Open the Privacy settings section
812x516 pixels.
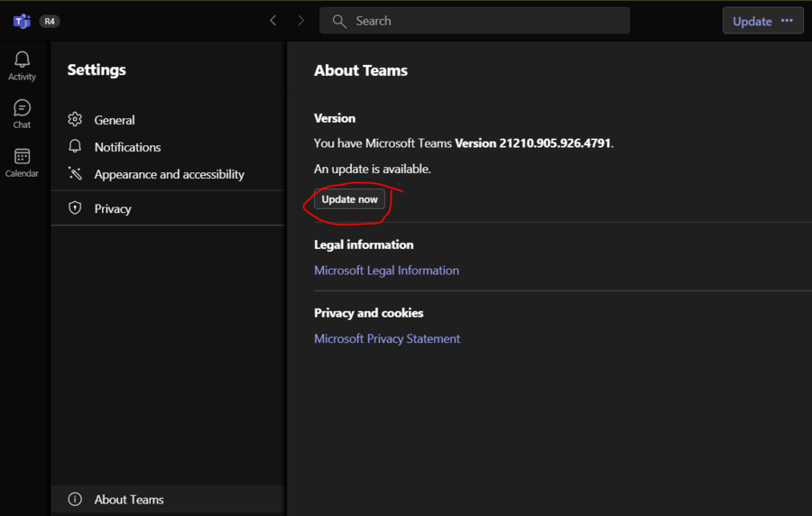[x=113, y=208]
